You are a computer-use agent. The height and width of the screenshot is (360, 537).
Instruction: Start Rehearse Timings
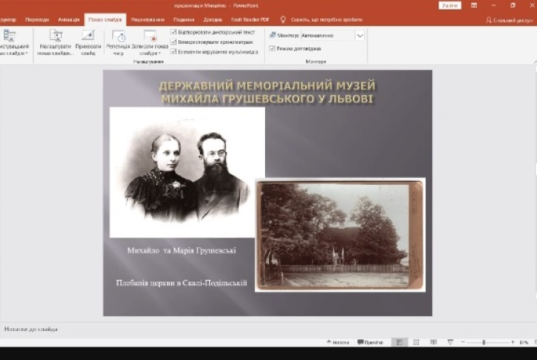pos(118,42)
